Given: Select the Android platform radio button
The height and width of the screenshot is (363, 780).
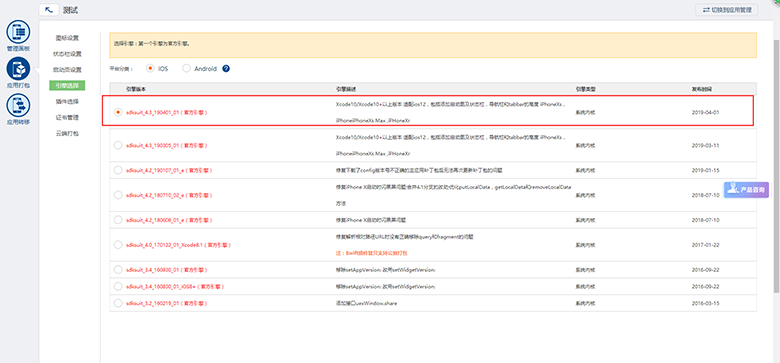Looking at the screenshot, I should [187, 69].
